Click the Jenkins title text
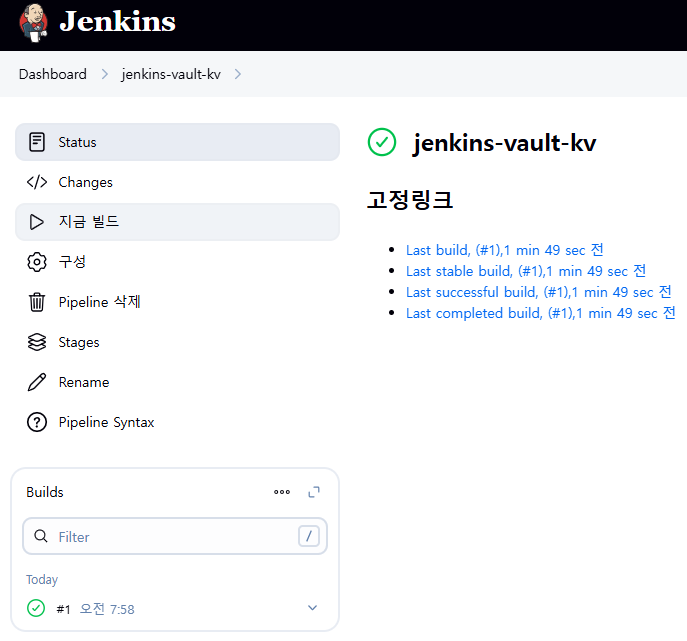 [117, 21]
